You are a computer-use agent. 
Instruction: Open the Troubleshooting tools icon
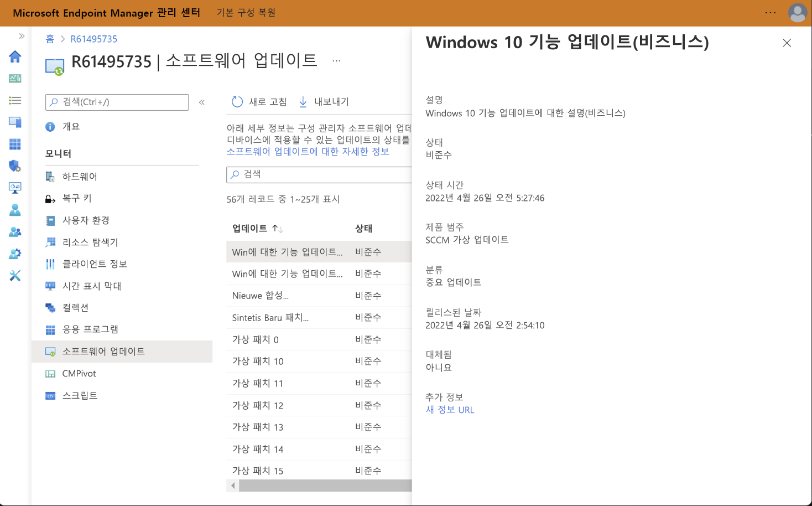pyautogui.click(x=15, y=276)
